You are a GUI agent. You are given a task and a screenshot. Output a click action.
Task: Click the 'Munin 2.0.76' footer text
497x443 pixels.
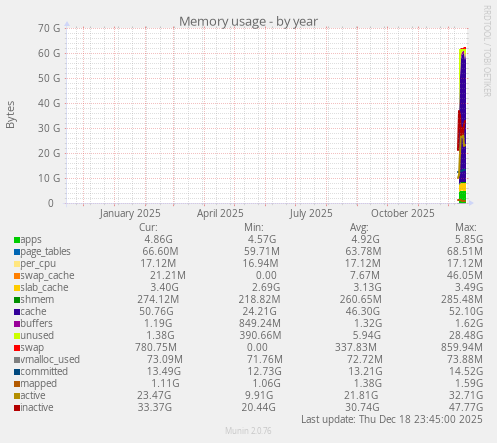coord(248,431)
